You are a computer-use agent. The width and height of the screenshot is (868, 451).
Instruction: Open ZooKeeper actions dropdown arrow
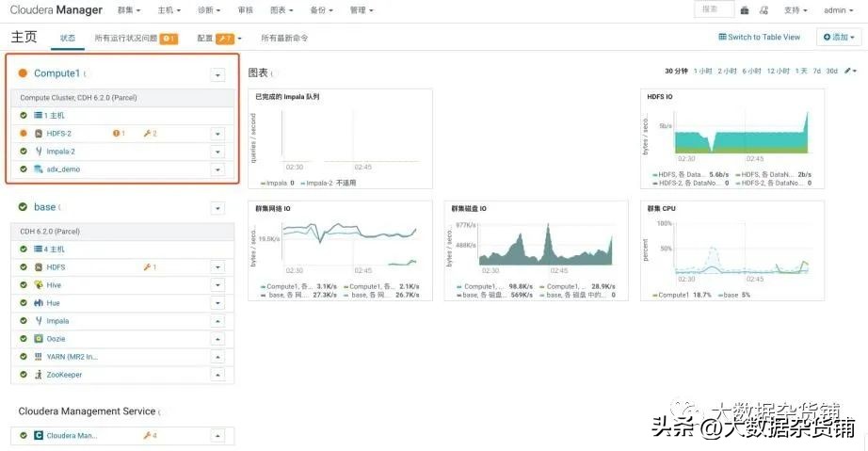(x=217, y=375)
